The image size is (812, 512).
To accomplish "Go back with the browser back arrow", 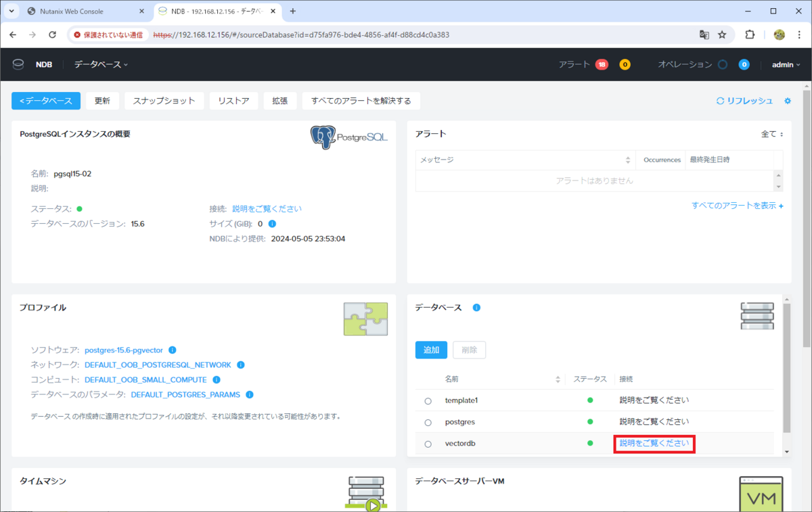I will click(x=13, y=34).
